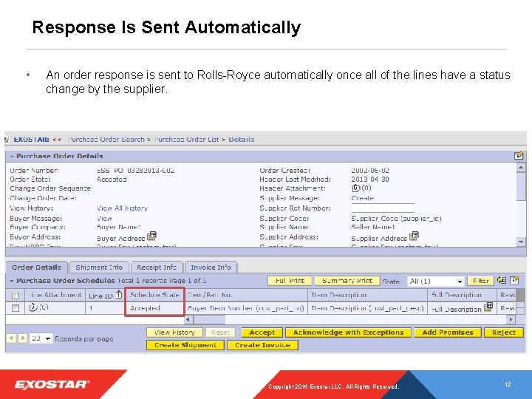Screen dimensions: 532x399
Task: Switch to the Order Details tab
Action: pyautogui.click(x=37, y=267)
